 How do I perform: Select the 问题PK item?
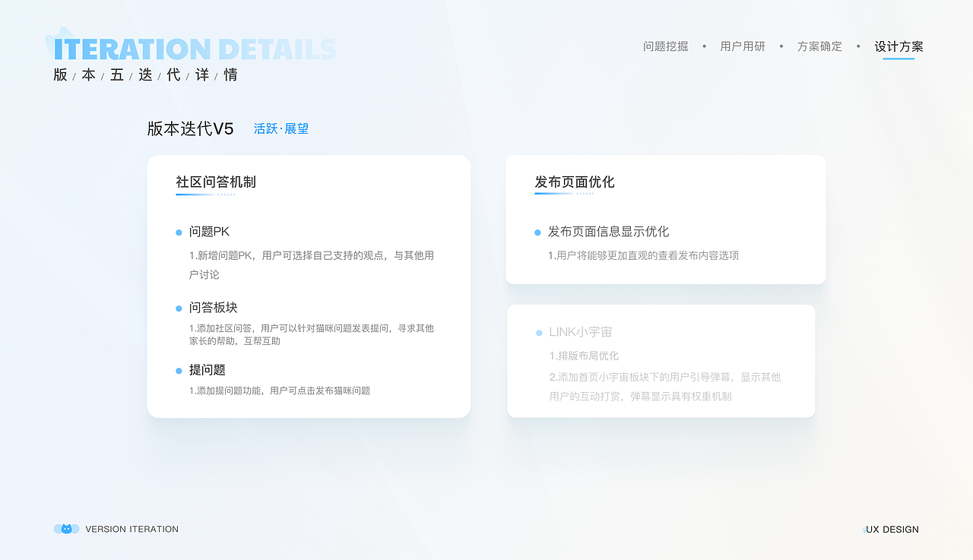[x=209, y=232]
